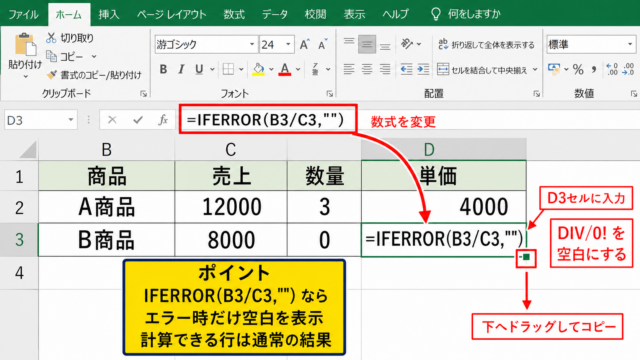Click the accounting number format icon
Screen dimensions: 640x360
point(554,69)
